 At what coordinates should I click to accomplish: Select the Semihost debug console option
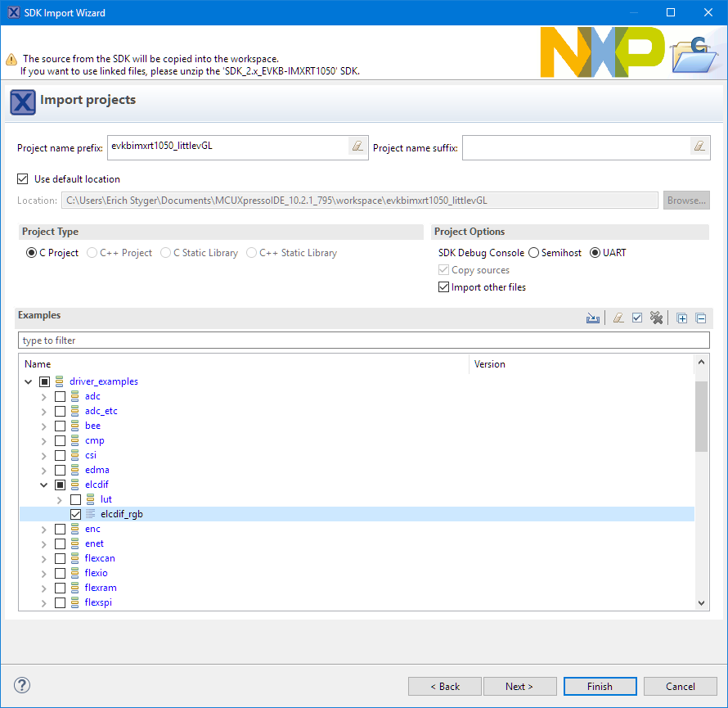(534, 253)
